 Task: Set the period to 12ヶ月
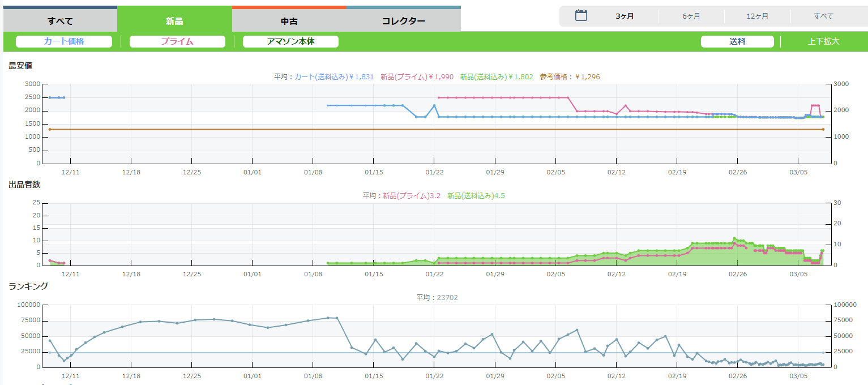[757, 16]
